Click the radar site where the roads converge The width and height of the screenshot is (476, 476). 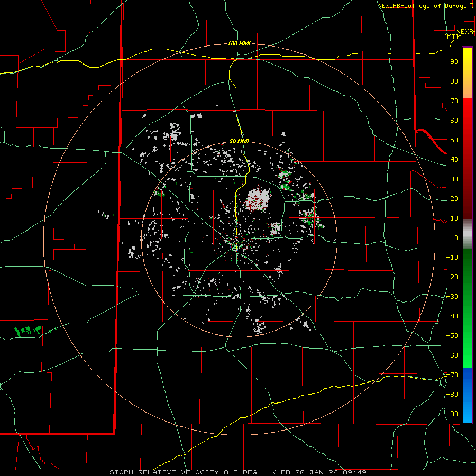coord(236,248)
